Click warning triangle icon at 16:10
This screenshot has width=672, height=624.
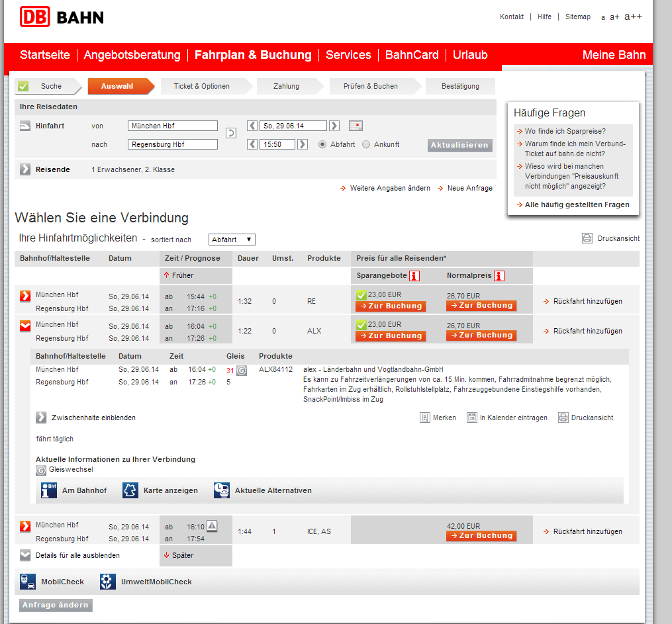click(x=212, y=525)
